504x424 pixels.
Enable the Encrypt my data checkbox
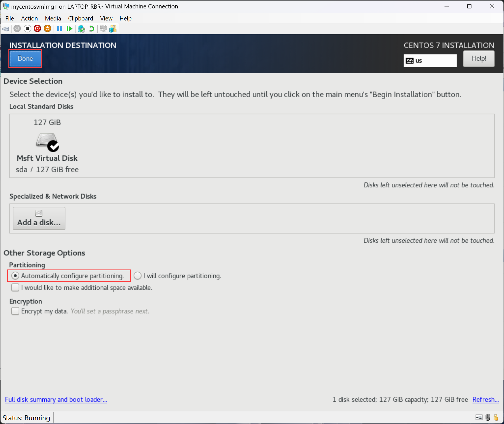click(x=15, y=311)
